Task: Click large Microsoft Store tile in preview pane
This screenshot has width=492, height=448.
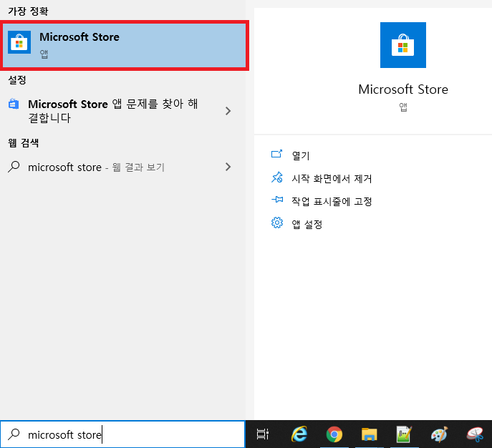Action: pos(403,45)
